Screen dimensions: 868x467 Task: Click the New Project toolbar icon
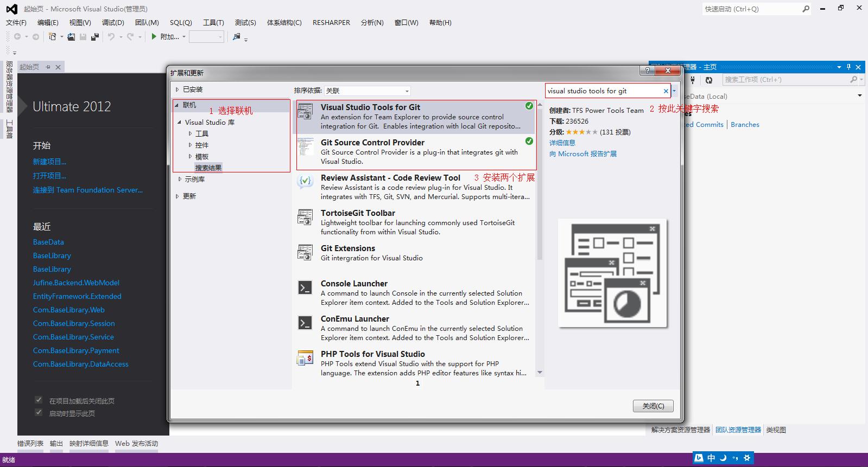click(53, 36)
